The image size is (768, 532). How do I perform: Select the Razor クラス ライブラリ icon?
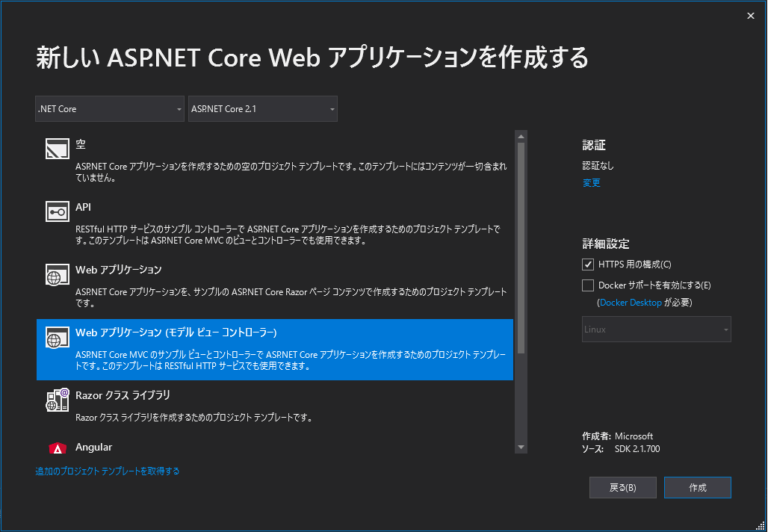point(58,400)
